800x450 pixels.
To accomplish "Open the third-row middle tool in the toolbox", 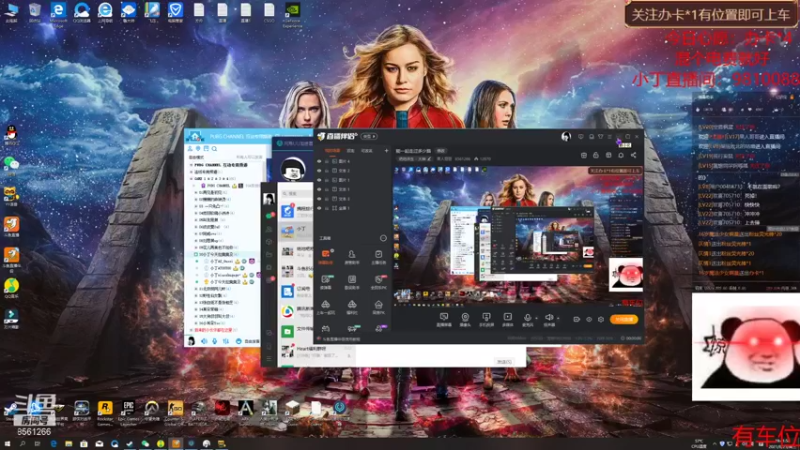I will coord(352,307).
